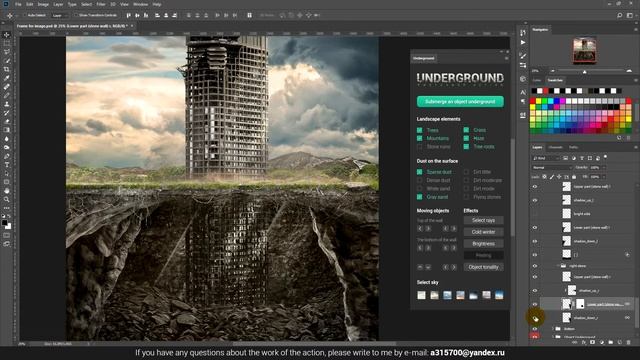Open the Layers panel menu
640x360 pixels.
click(635, 147)
